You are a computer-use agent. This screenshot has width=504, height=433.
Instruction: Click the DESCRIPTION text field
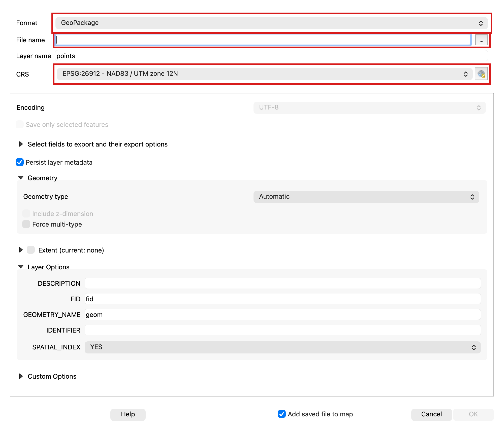pos(282,283)
